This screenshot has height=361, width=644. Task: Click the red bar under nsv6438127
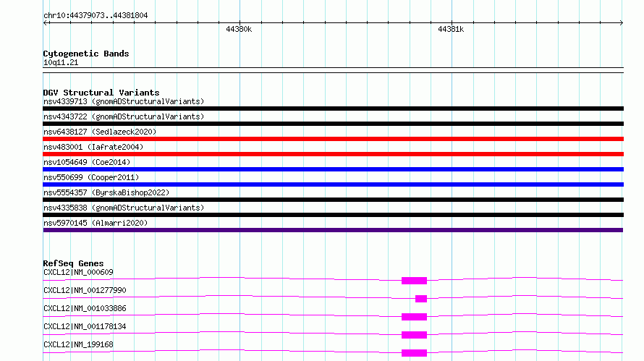[x=333, y=139]
